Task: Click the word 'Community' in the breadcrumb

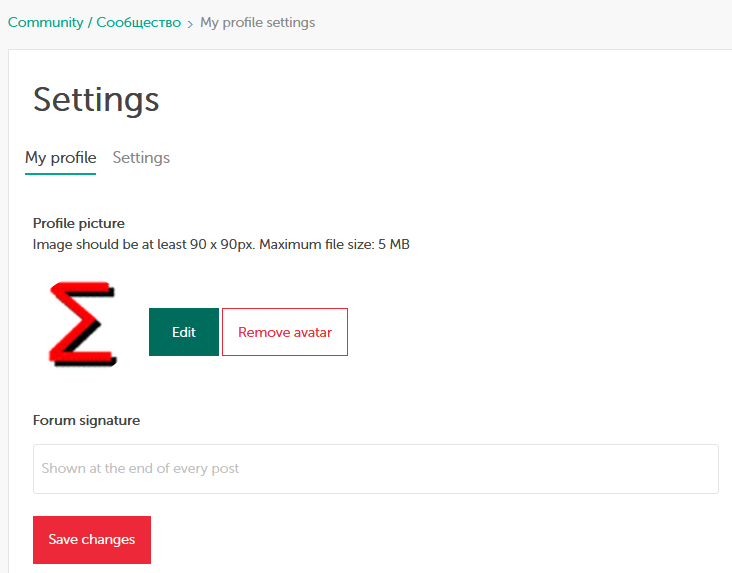Action: [x=45, y=22]
